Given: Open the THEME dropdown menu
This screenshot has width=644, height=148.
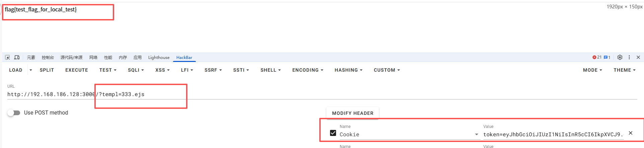Looking at the screenshot, I should (x=624, y=70).
